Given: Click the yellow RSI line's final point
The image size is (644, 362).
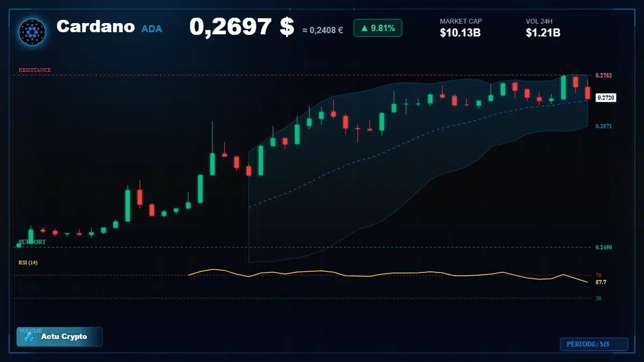Looking at the screenshot, I should click(588, 282).
